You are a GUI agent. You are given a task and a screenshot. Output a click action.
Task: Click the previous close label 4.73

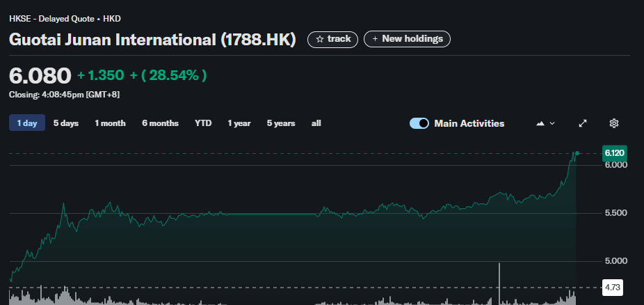(x=613, y=288)
